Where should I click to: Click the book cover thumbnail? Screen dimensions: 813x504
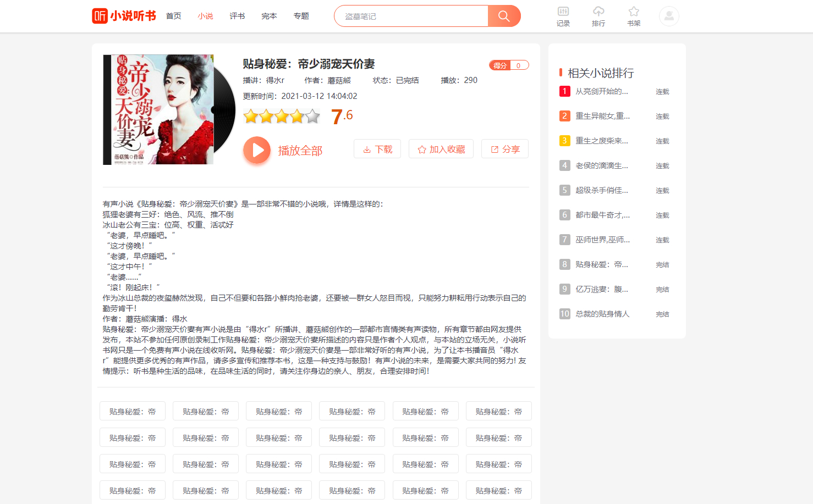(x=158, y=109)
